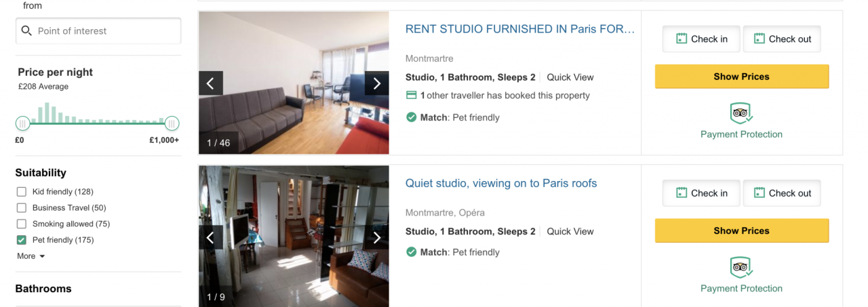Expand More suitability options

click(31, 256)
